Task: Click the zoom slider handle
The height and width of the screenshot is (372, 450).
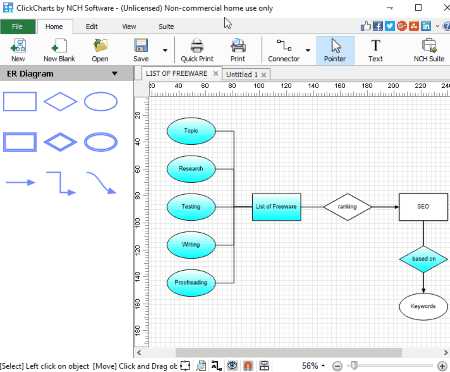Action: pyautogui.click(x=354, y=366)
